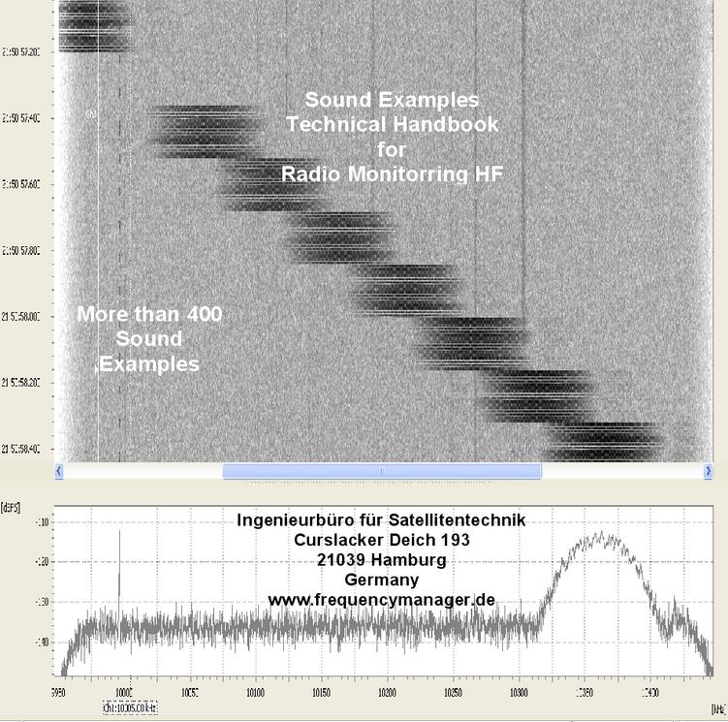This screenshot has height=722, width=728.
Task: Click the left arrow of the horizontal scrollbar
Action: (59, 471)
